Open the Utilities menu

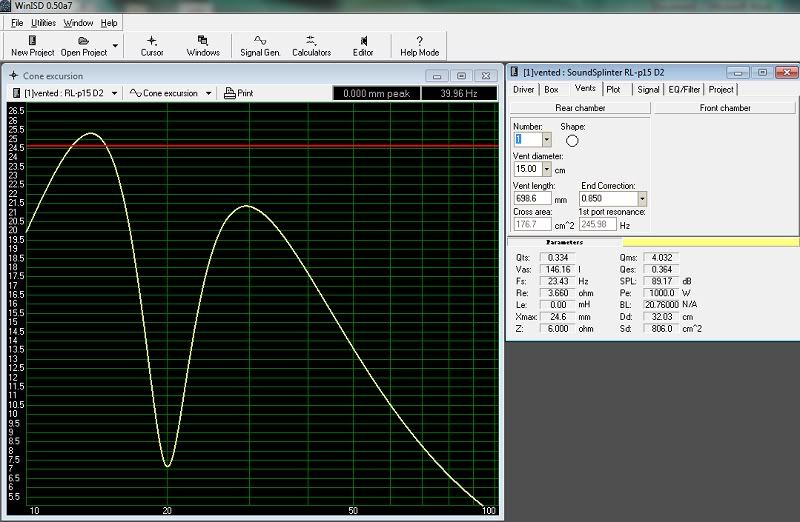43,22
